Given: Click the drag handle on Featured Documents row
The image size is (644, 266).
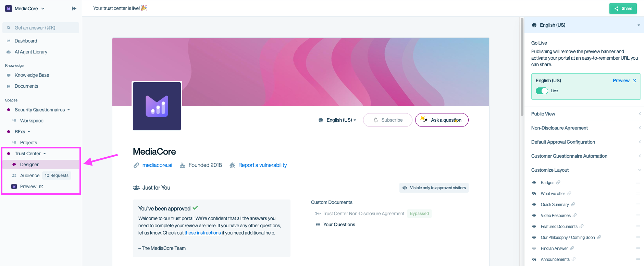Looking at the screenshot, I should tap(638, 227).
